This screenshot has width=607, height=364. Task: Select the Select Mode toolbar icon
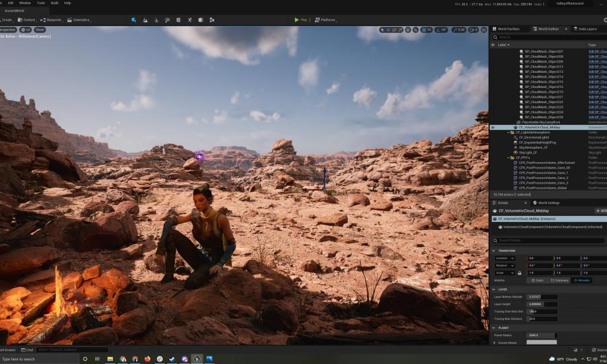(x=134, y=20)
